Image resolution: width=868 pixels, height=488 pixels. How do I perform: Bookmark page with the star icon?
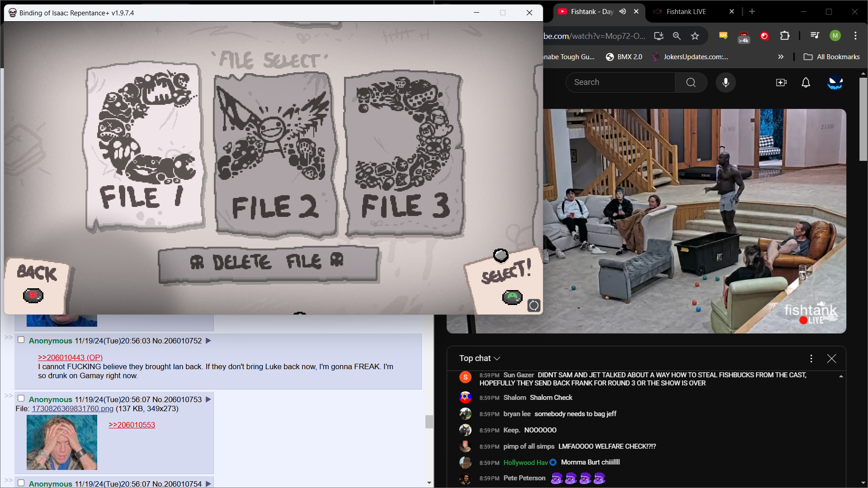pos(695,36)
